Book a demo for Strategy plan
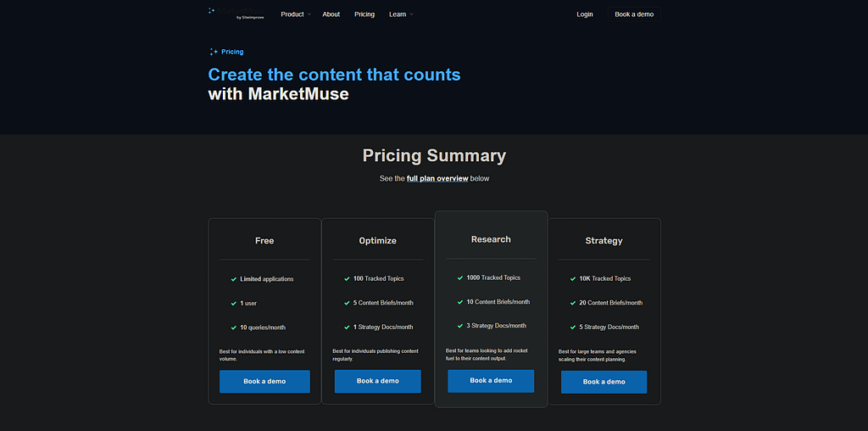The width and height of the screenshot is (868, 431). click(604, 383)
